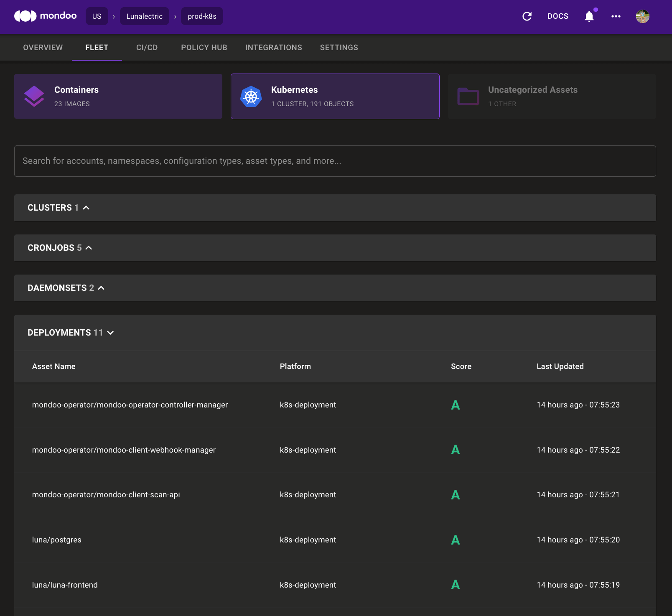Screen dimensions: 672x616
Task: Click the refresh icon in header
Action: tap(527, 16)
